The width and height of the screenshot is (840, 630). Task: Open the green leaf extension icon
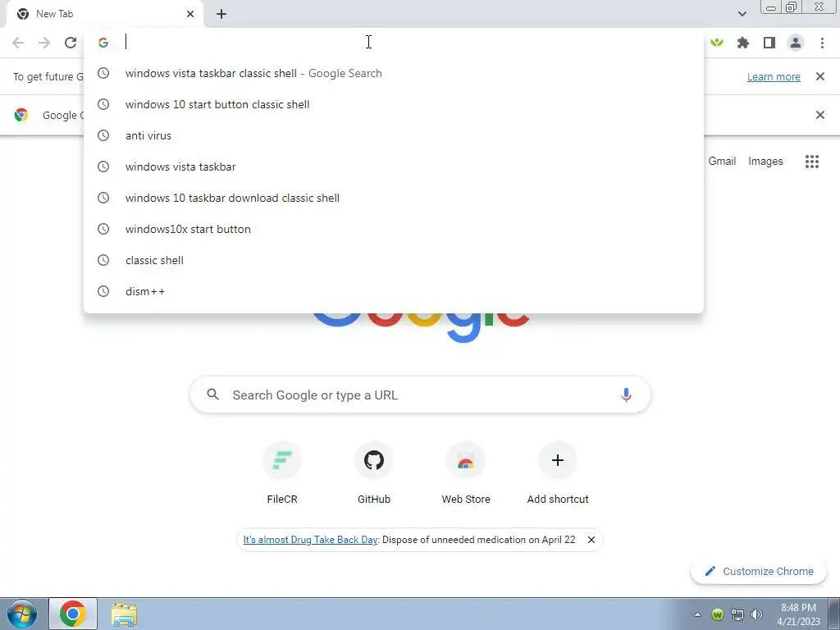[x=717, y=43]
